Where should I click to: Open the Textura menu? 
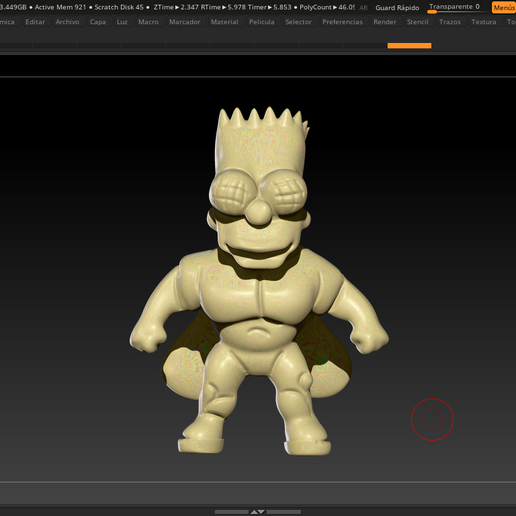[484, 22]
